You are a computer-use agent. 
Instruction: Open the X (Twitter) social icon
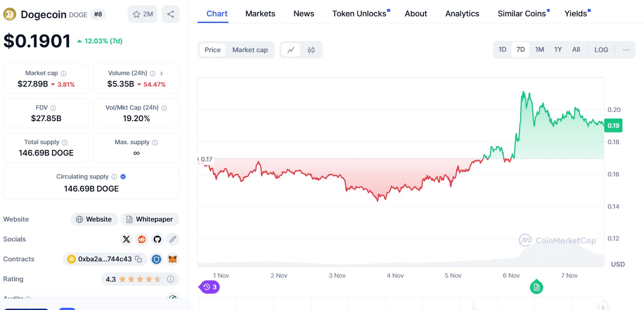pos(126,239)
